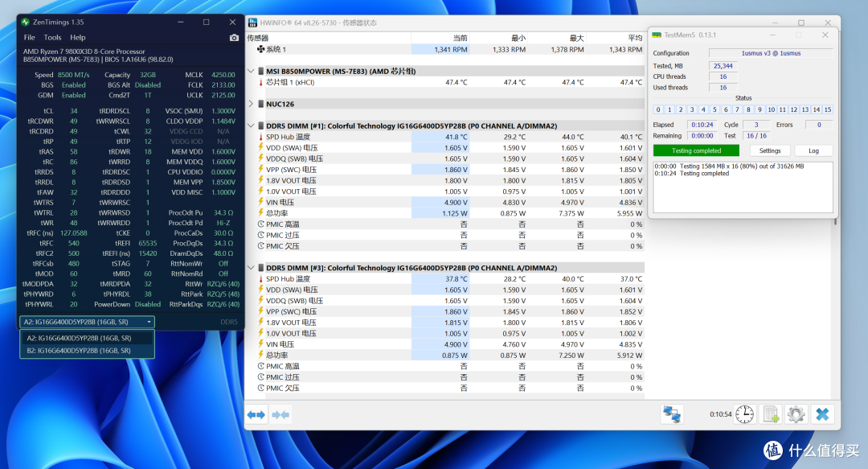Click the HWiNFO title bar app icon
The height and width of the screenshot is (469, 868).
[252, 23]
